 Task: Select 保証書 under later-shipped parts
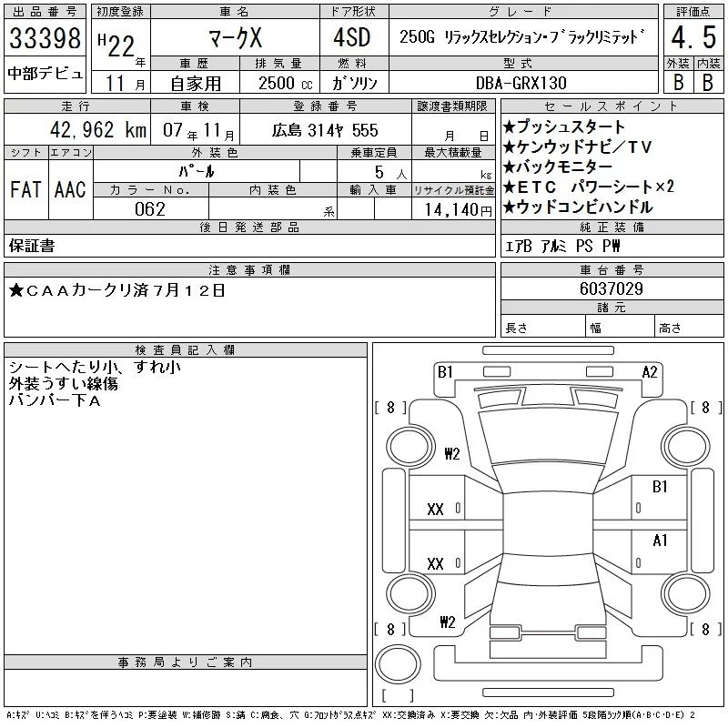(x=32, y=246)
